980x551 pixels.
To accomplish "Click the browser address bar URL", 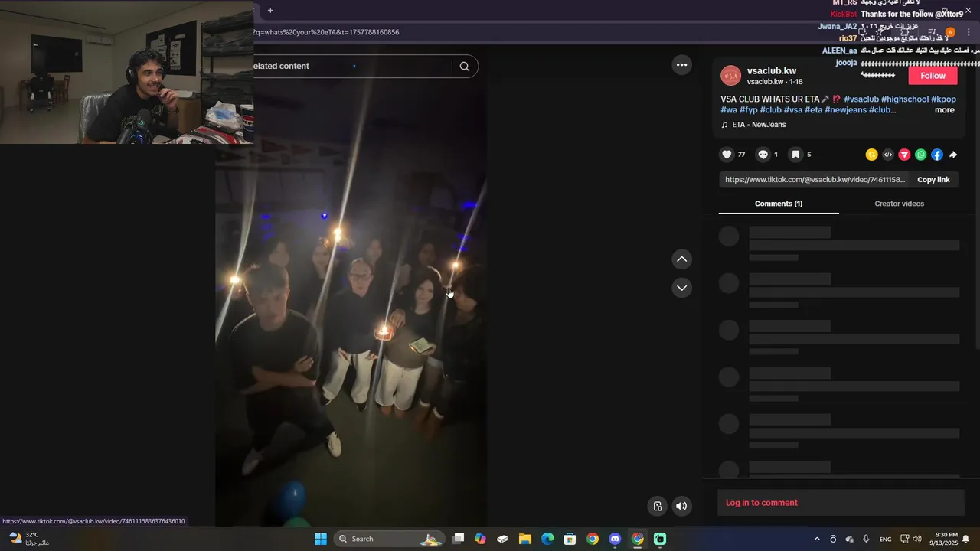I will pyautogui.click(x=327, y=32).
